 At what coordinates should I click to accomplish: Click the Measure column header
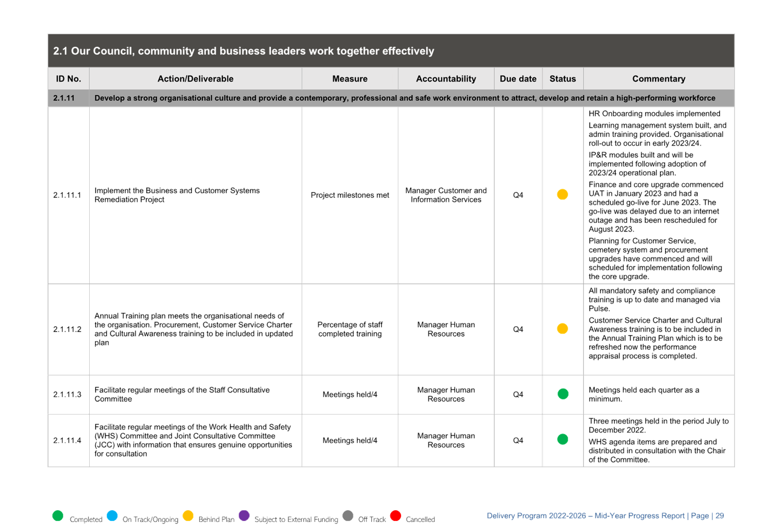350,79
